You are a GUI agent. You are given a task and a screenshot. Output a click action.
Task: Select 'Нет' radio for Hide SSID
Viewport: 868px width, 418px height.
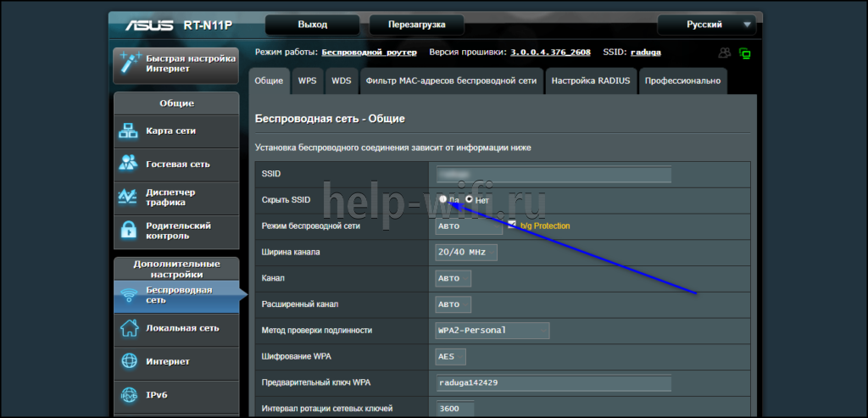pos(469,200)
